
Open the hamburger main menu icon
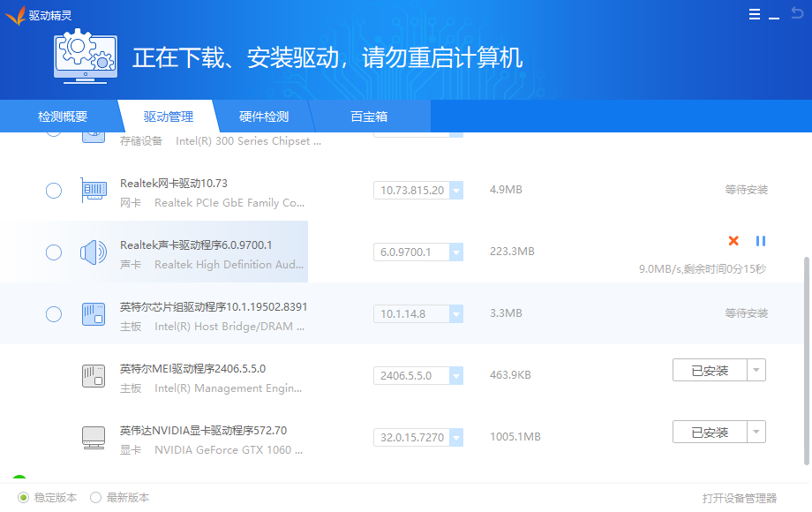(755, 14)
